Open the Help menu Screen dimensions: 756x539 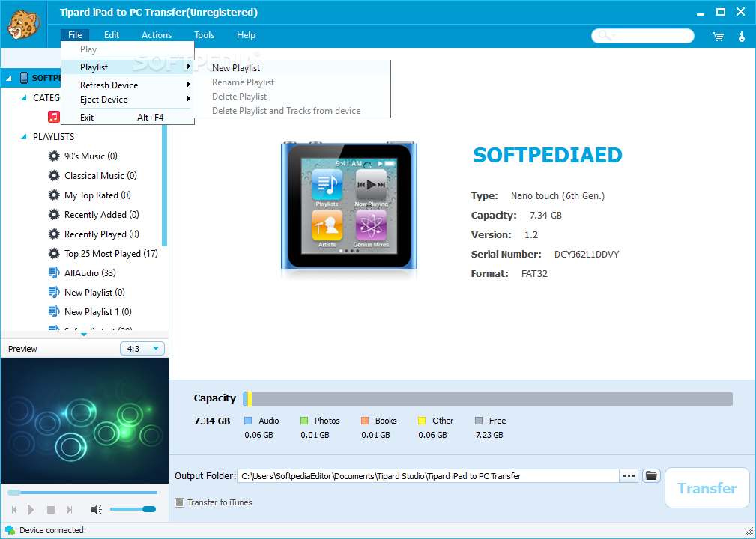[246, 34]
